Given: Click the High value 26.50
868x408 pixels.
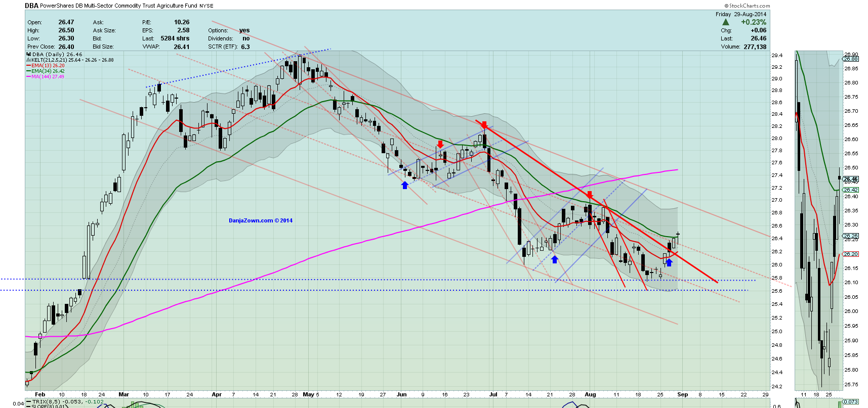Looking at the screenshot, I should point(66,30).
